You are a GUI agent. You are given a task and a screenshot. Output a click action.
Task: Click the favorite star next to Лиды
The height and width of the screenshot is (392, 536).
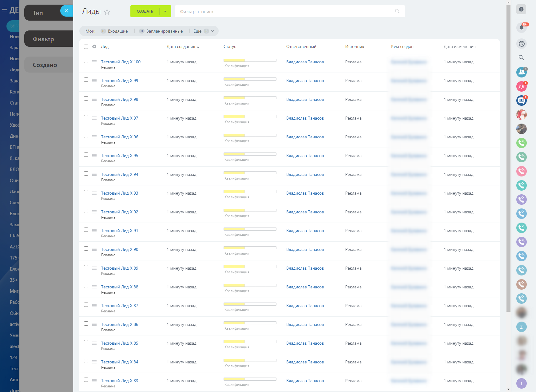107,12
